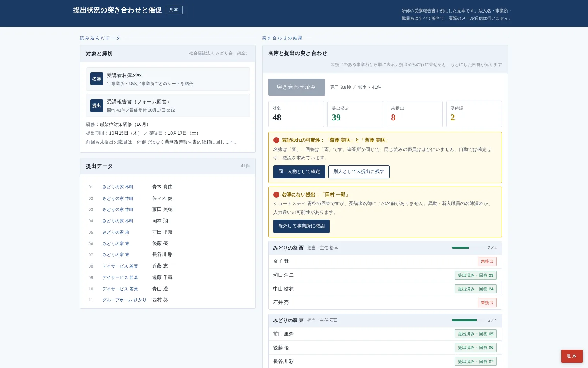Click the 未提出 tag for 石井 亮
588x368 pixels.
(x=487, y=302)
